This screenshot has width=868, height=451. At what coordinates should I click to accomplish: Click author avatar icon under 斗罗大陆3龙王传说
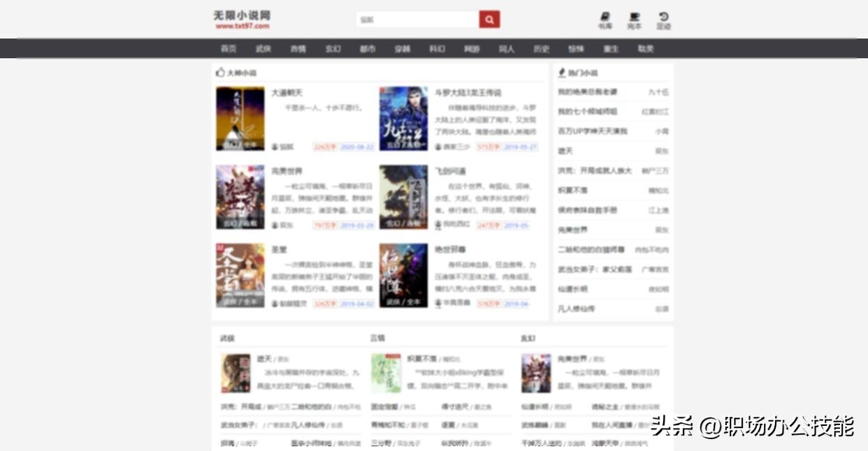[x=438, y=147]
